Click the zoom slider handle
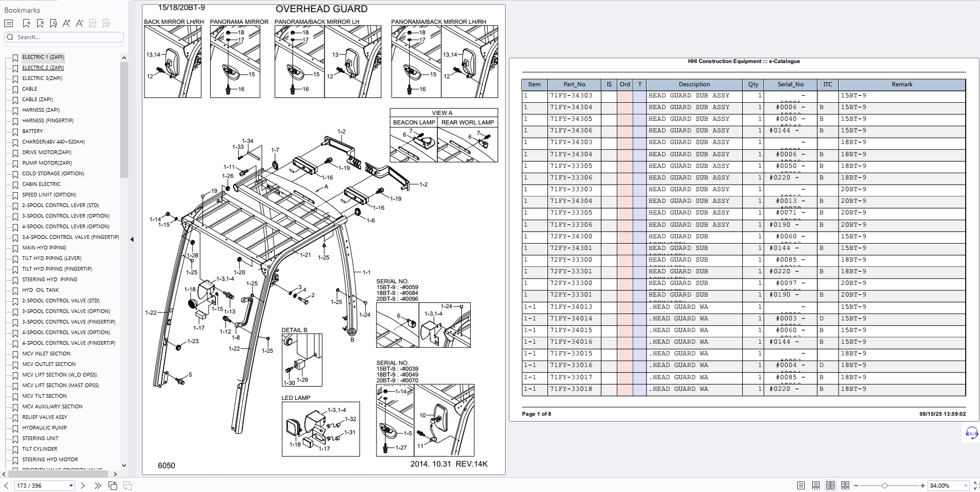The image size is (980, 492). [885, 486]
